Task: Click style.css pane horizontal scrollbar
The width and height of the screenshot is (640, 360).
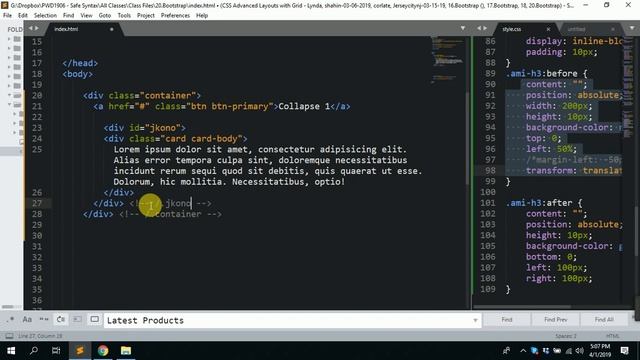Action: pyautogui.click(x=522, y=307)
